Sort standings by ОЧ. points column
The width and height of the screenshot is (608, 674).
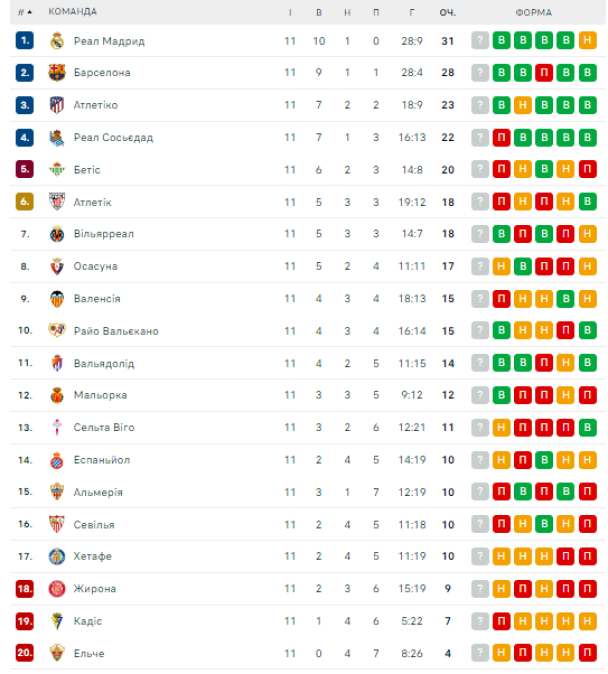[448, 12]
